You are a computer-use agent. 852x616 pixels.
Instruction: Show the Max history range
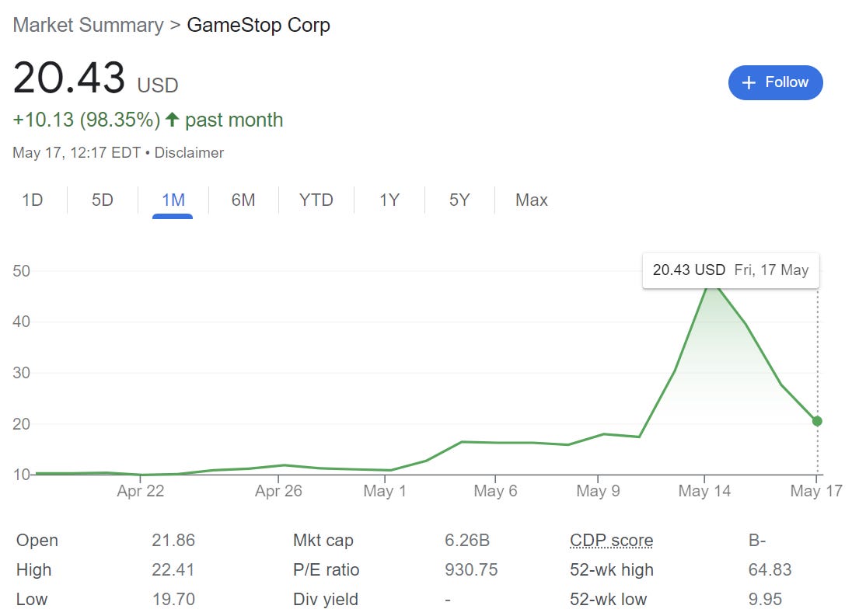532,200
